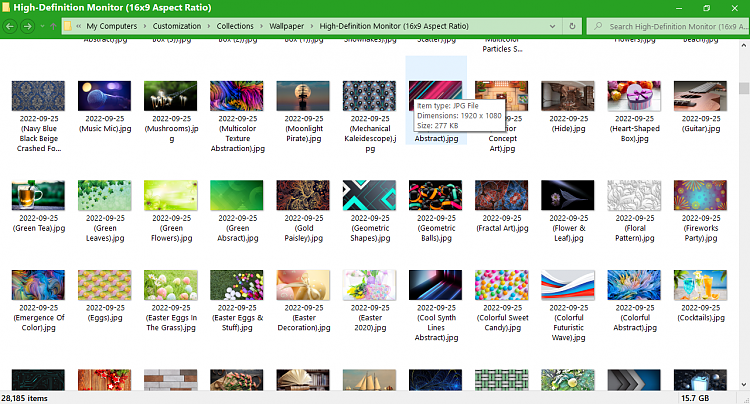Refresh the current folder view
This screenshot has height=404, width=750.
pyautogui.click(x=572, y=26)
